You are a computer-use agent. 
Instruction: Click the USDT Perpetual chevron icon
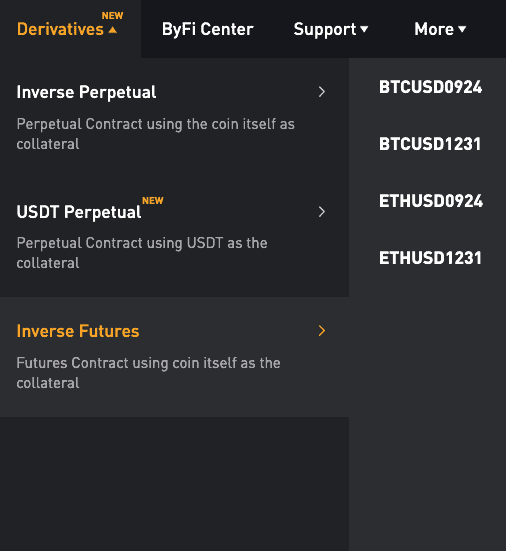pos(322,212)
